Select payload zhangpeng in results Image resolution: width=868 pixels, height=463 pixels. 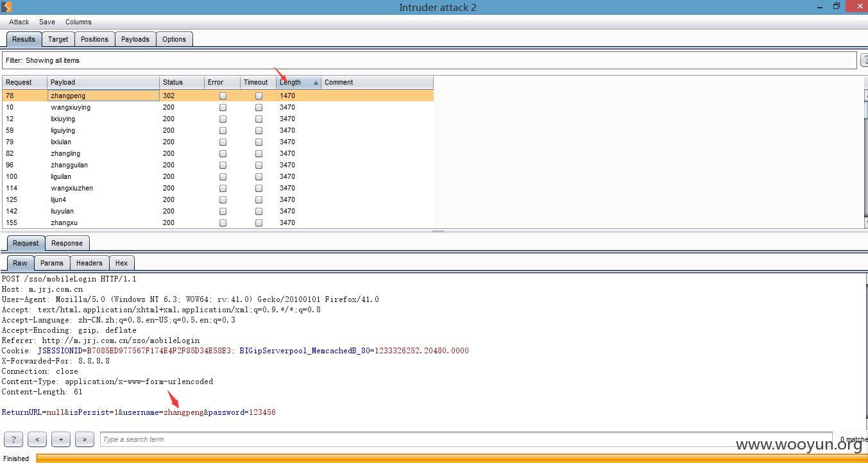click(x=103, y=96)
